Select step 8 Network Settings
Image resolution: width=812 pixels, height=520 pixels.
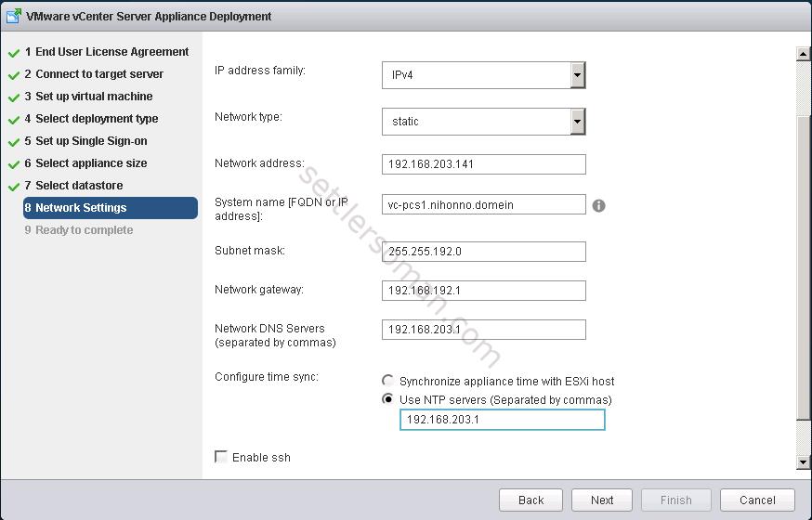[111, 207]
